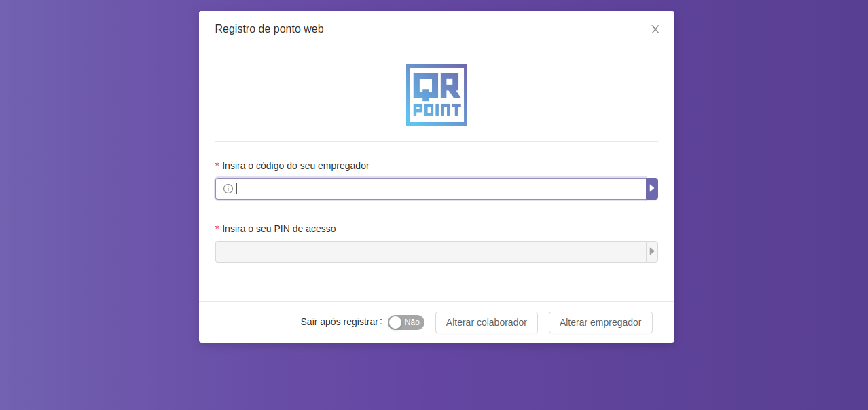Click the 'Registro de ponto web' dialog title

pos(269,29)
